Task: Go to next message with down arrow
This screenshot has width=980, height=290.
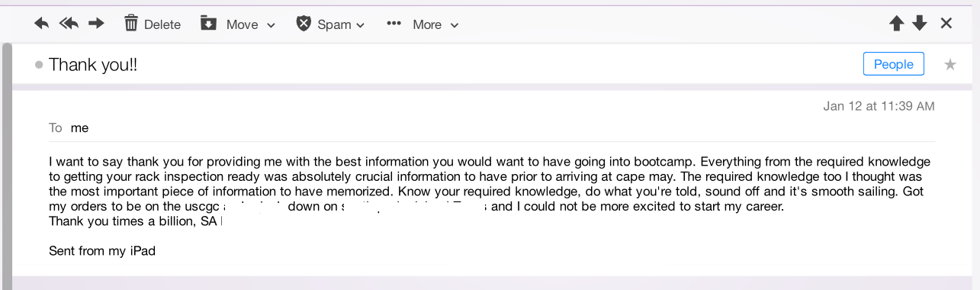Action: (x=920, y=24)
